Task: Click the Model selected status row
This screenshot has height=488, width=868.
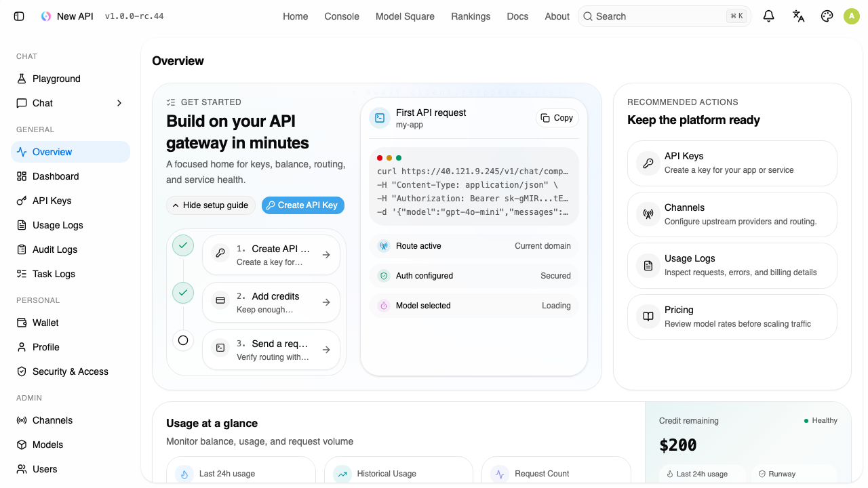Action: click(474, 306)
